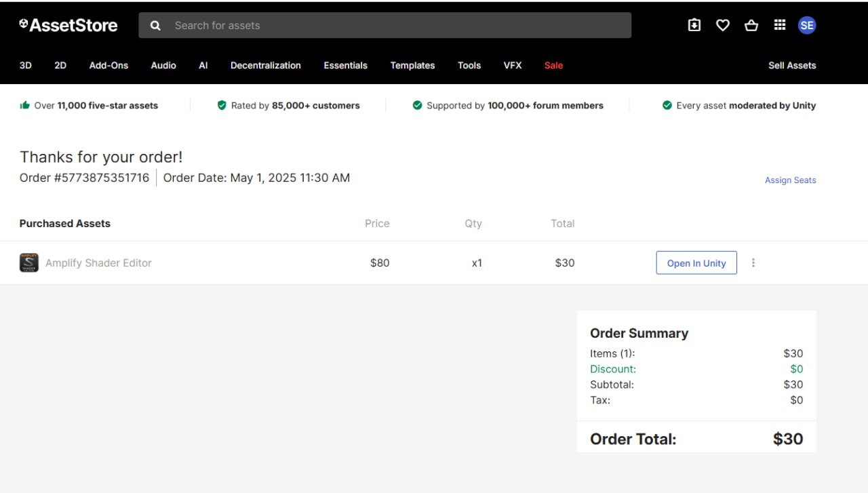Open the shopping cart icon

(751, 25)
